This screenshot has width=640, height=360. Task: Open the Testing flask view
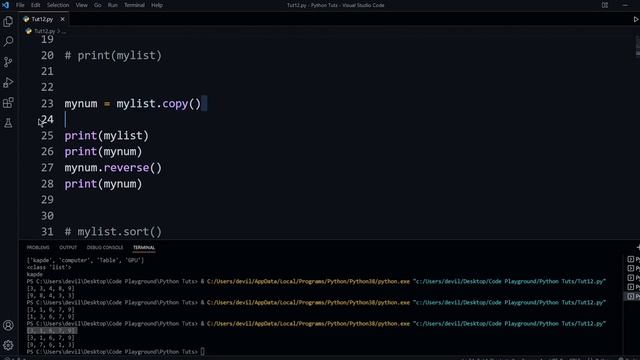pos(8,122)
